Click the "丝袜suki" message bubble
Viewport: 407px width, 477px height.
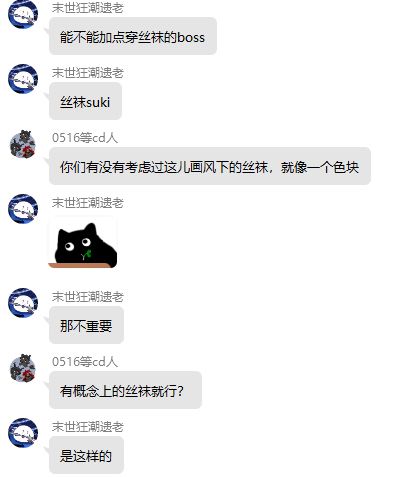[x=85, y=101]
